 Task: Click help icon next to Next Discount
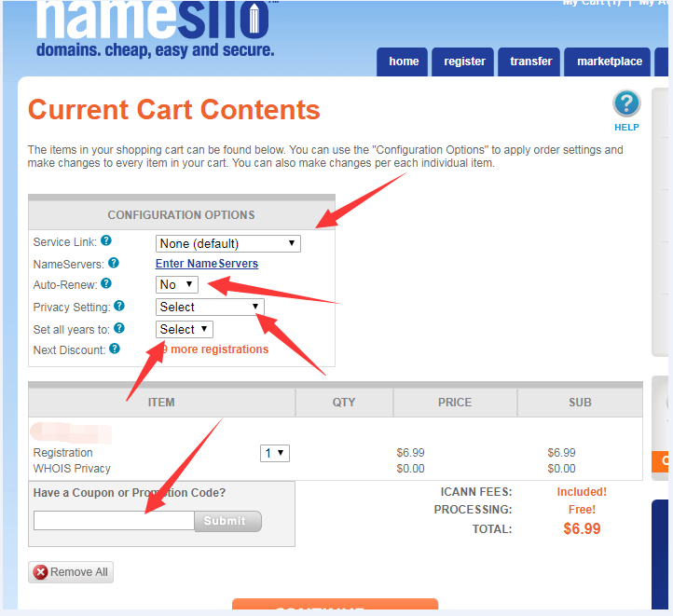114,349
